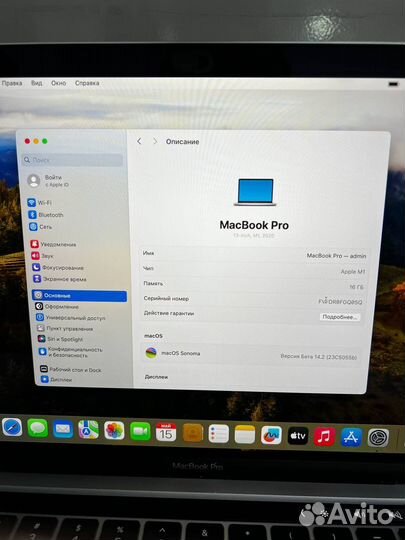
Task: Click the Подробнее… warranty button
Action: point(340,317)
